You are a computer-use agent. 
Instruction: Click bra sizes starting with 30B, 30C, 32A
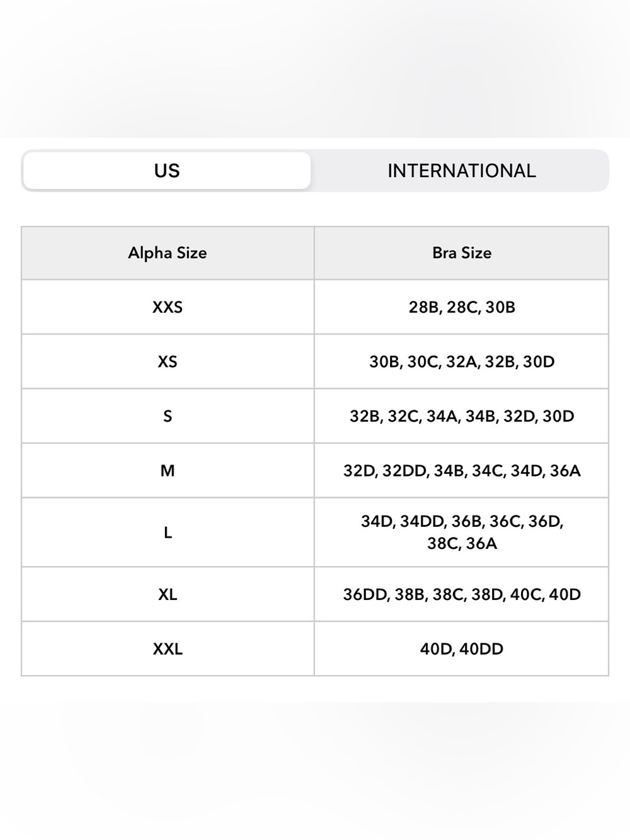pos(462,362)
